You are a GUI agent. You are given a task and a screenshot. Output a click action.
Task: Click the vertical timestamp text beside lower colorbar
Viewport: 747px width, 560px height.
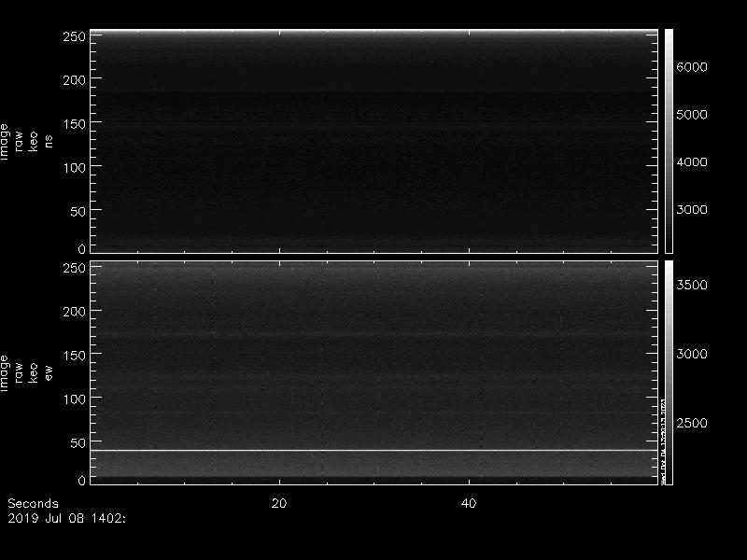[x=663, y=439]
